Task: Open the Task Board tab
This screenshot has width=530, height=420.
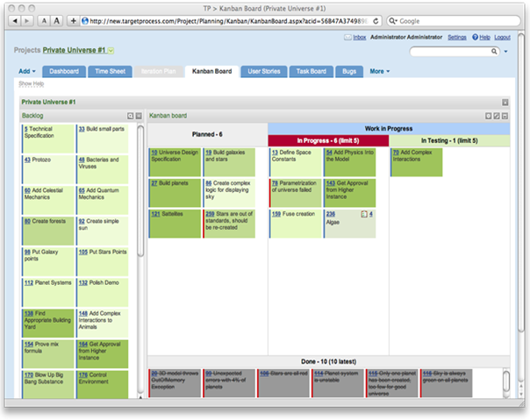Action: click(312, 71)
